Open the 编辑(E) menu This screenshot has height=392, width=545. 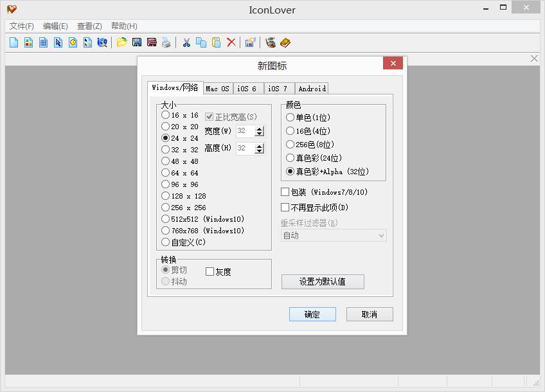pyautogui.click(x=55, y=26)
